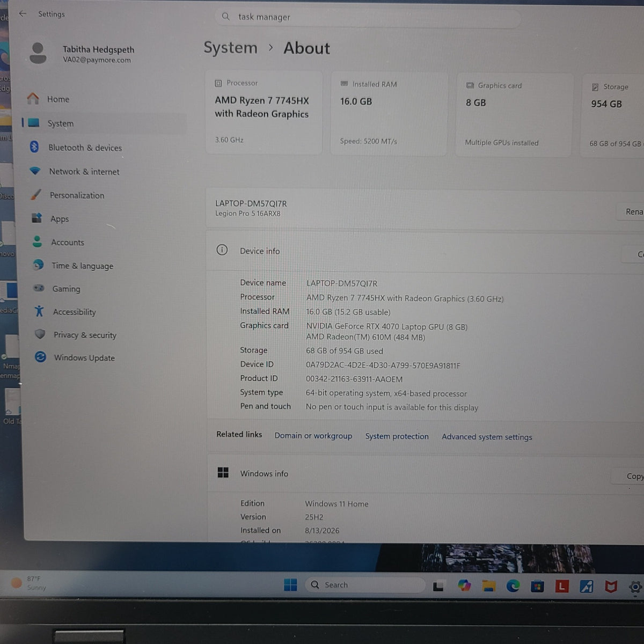Click the Storage info card
This screenshot has height=644, width=644.
click(x=613, y=116)
